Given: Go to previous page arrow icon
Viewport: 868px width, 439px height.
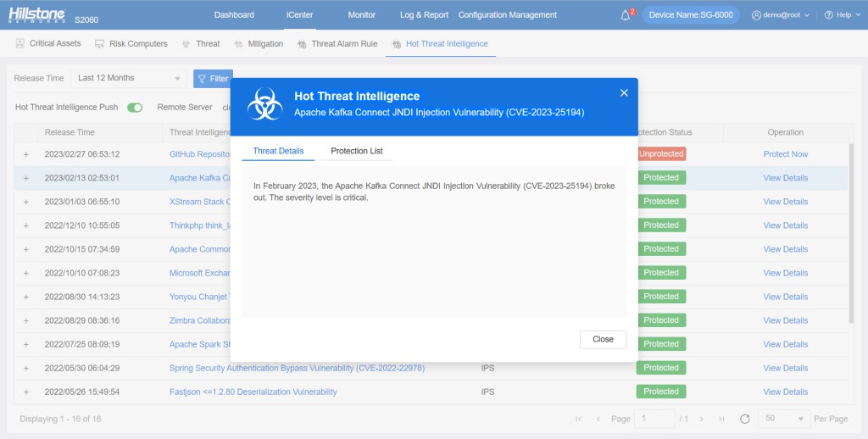Looking at the screenshot, I should 598,419.
